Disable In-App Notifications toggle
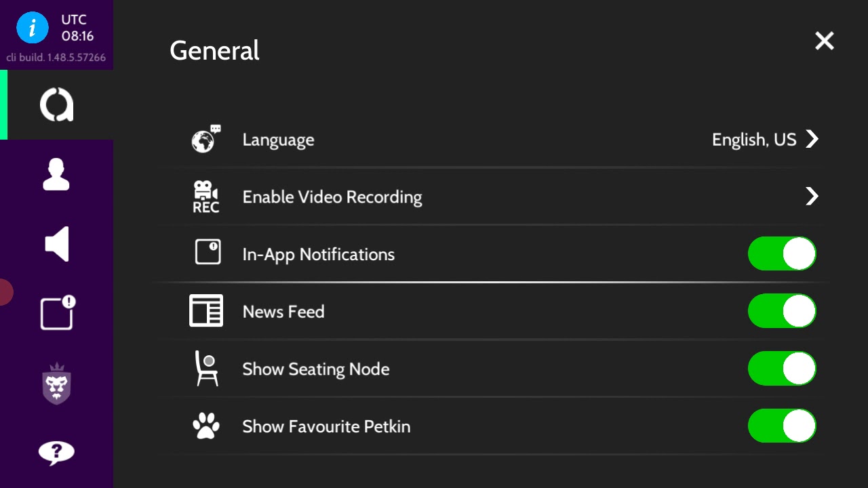The height and width of the screenshot is (488, 868). pyautogui.click(x=782, y=254)
